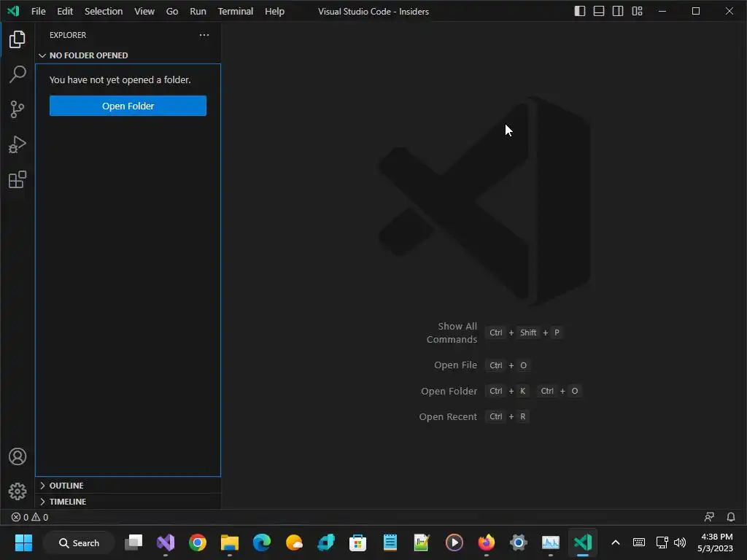Open File Explorer from taskbar

(229, 542)
